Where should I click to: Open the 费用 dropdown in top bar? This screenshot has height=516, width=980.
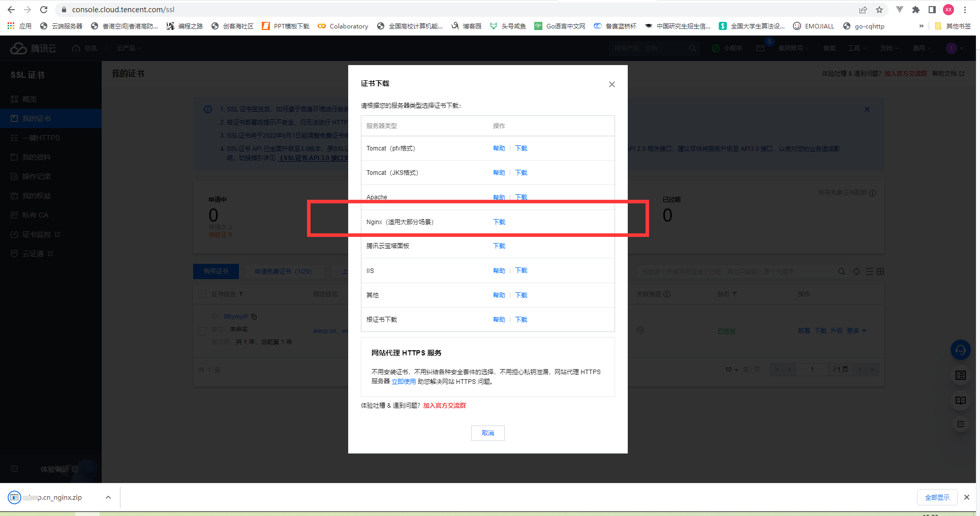pos(922,48)
